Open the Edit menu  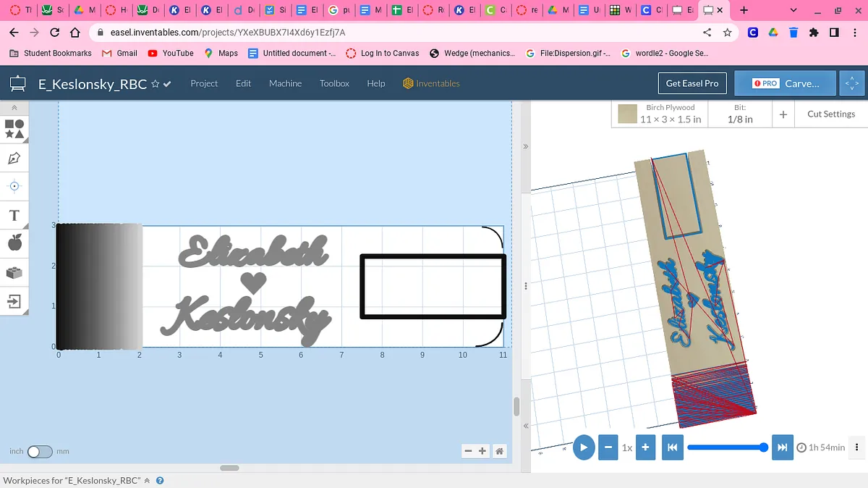coord(243,83)
